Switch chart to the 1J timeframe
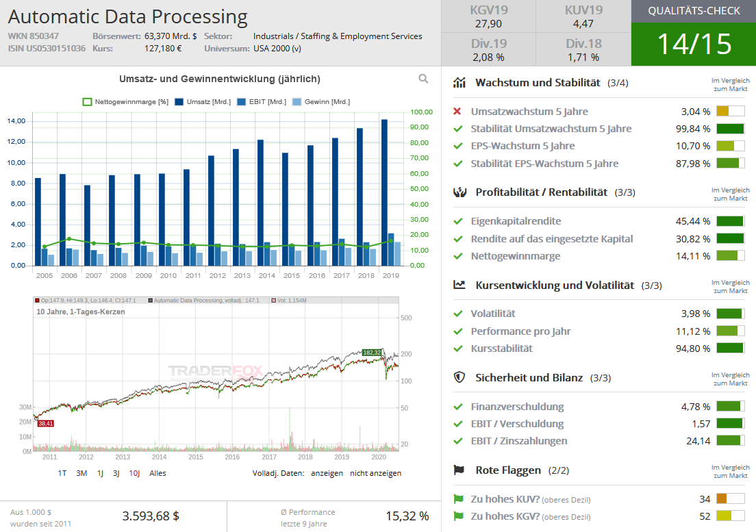Viewport: 756px width, 532px height. click(100, 473)
